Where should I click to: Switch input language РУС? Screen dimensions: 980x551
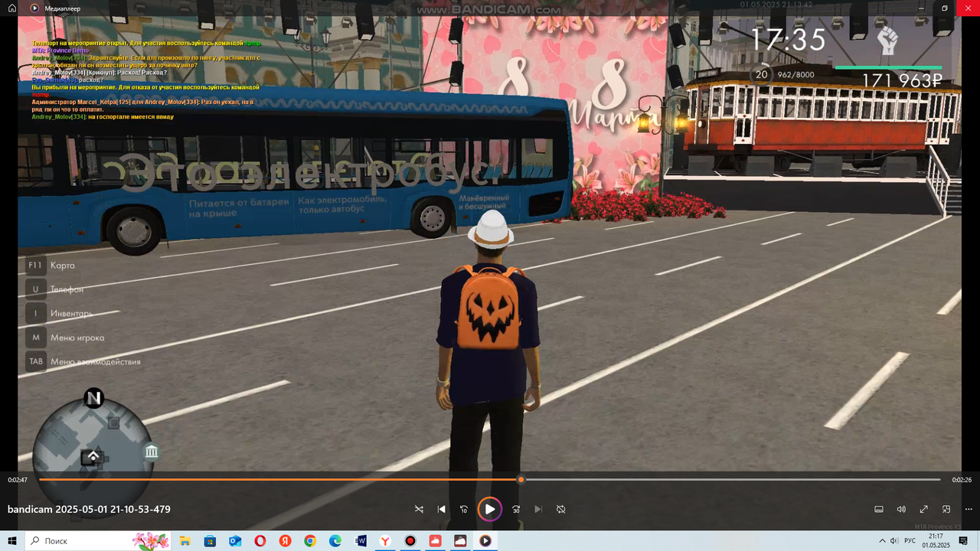point(910,540)
